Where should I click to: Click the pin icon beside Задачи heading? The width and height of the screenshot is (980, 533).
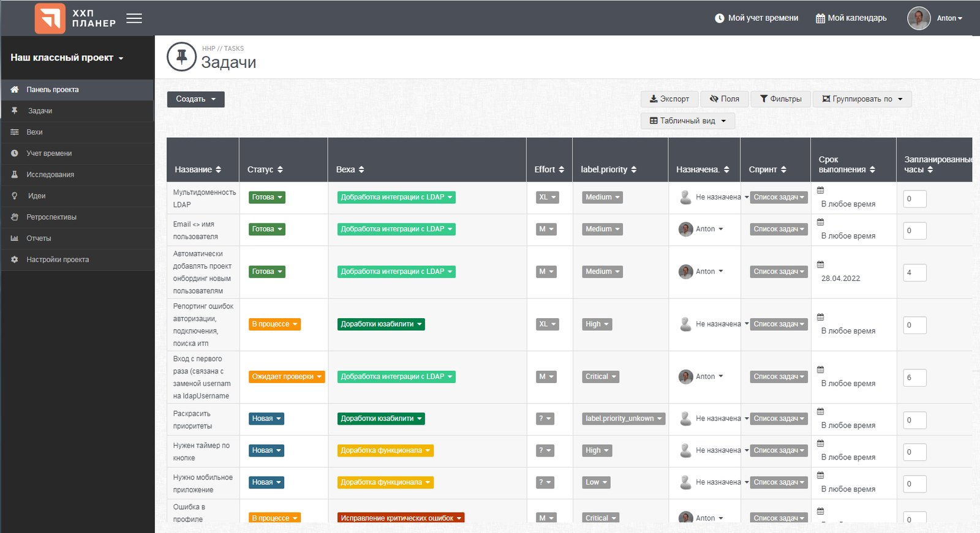[x=181, y=57]
